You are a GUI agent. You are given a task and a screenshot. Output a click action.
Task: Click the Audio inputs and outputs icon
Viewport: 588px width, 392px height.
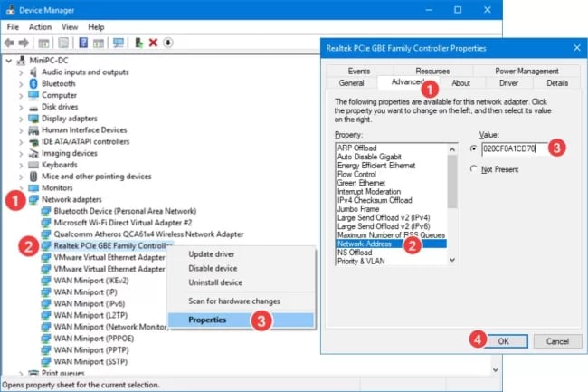coord(33,72)
